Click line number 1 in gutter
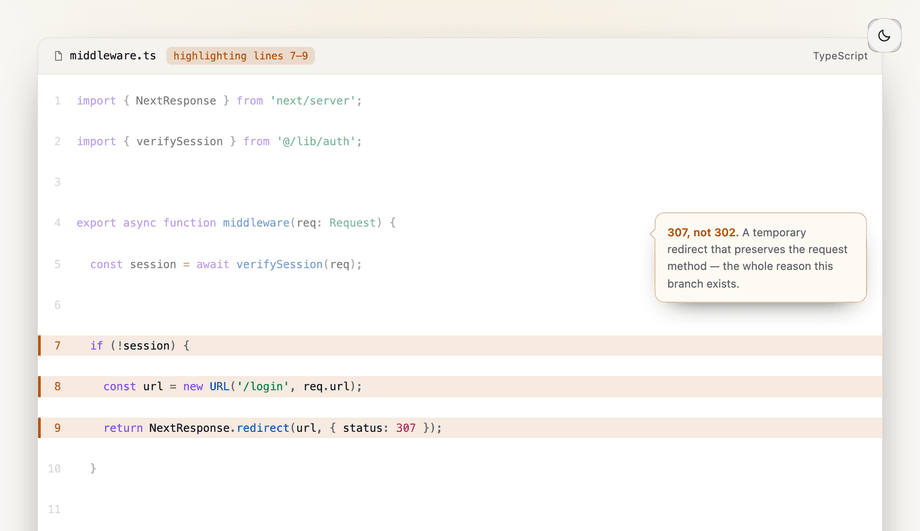 pyautogui.click(x=58, y=101)
